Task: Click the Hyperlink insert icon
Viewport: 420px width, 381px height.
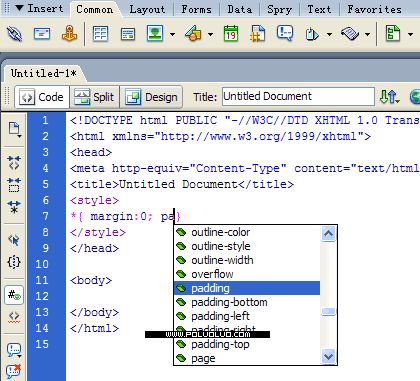Action: (x=14, y=34)
